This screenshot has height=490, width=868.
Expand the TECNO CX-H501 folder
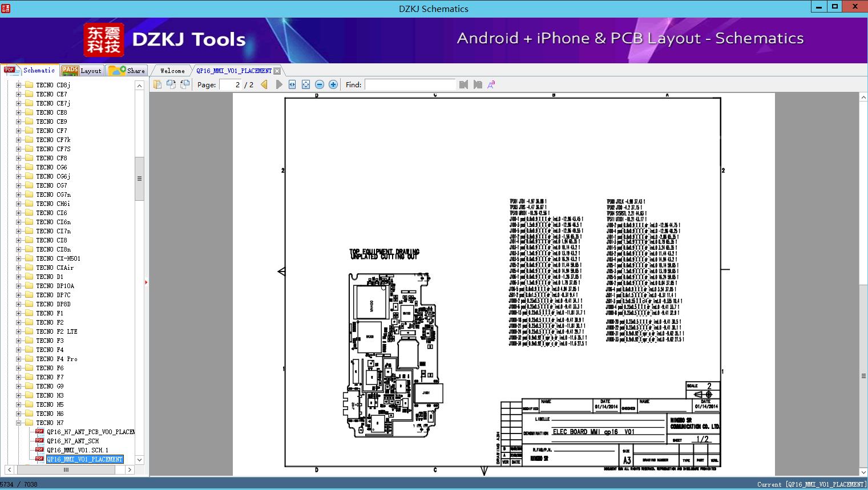[x=19, y=258]
